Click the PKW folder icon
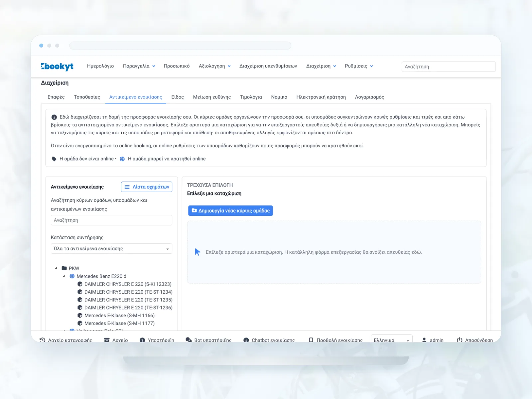 (65, 268)
